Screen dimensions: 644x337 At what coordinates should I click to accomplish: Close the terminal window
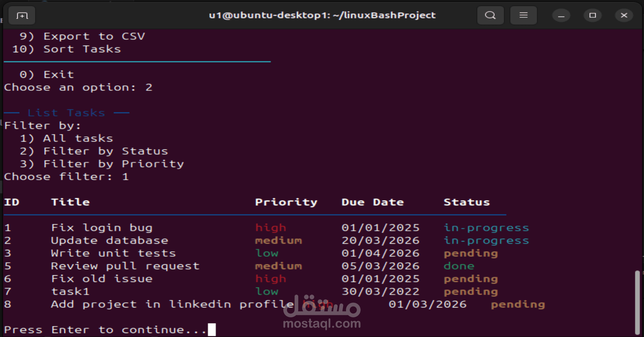pos(624,16)
